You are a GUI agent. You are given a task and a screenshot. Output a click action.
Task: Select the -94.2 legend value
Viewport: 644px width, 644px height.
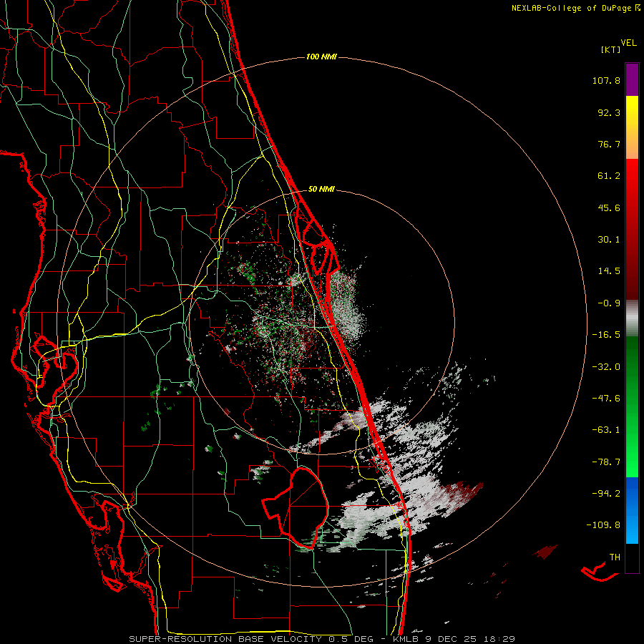(606, 493)
